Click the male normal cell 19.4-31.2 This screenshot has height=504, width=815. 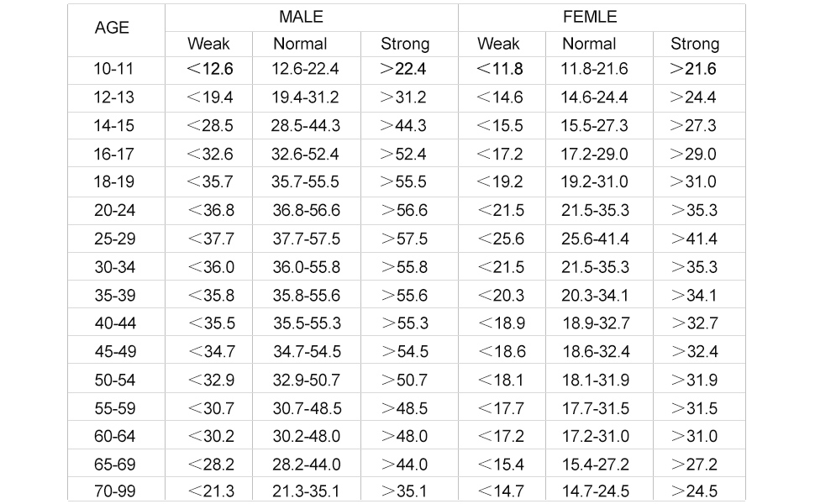(306, 97)
